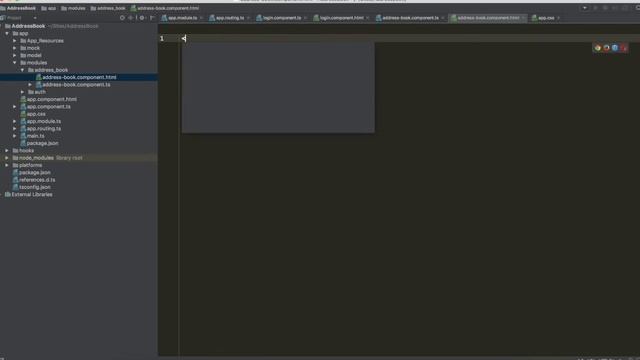Open the run configuration dropdown in toolbar
This screenshot has width=640, height=360.
click(x=584, y=8)
